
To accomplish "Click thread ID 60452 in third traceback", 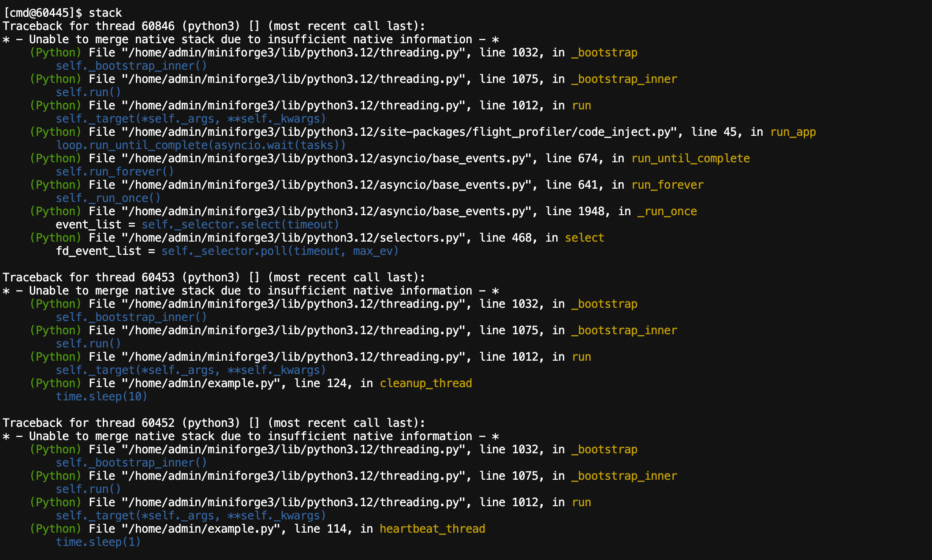I will [x=158, y=423].
